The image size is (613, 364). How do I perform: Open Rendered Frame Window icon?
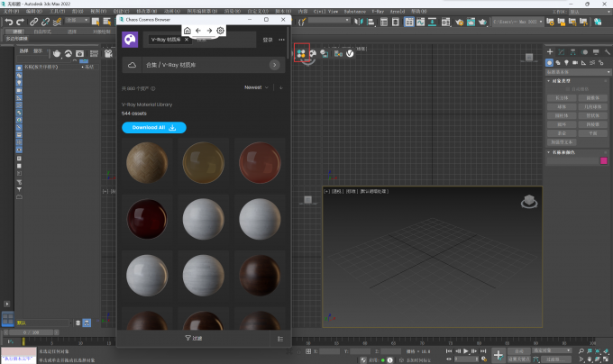[x=471, y=22]
